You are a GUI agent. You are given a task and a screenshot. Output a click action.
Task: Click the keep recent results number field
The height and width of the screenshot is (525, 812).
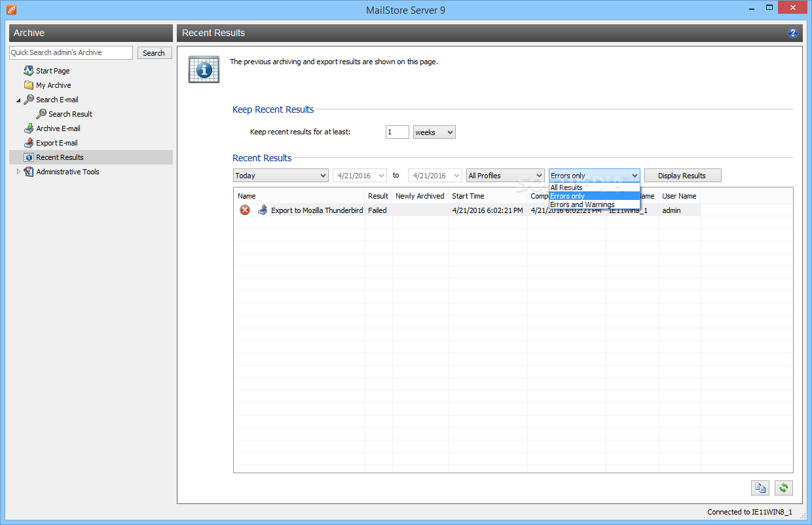pyautogui.click(x=397, y=132)
